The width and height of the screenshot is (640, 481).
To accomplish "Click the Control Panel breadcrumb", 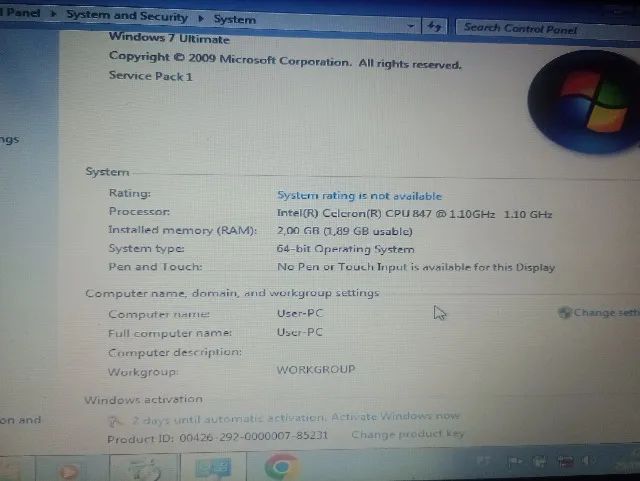I will click(20, 12).
